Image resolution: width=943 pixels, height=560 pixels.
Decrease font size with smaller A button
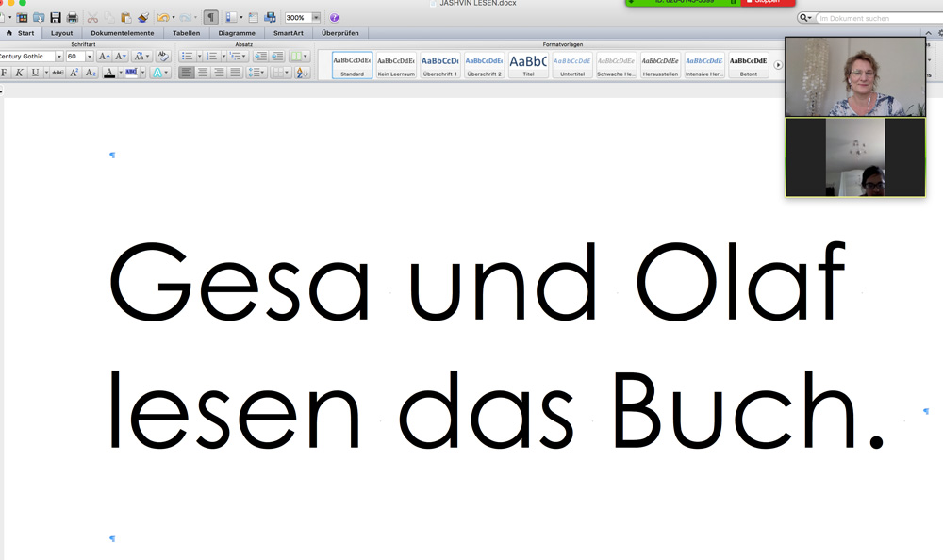click(121, 56)
